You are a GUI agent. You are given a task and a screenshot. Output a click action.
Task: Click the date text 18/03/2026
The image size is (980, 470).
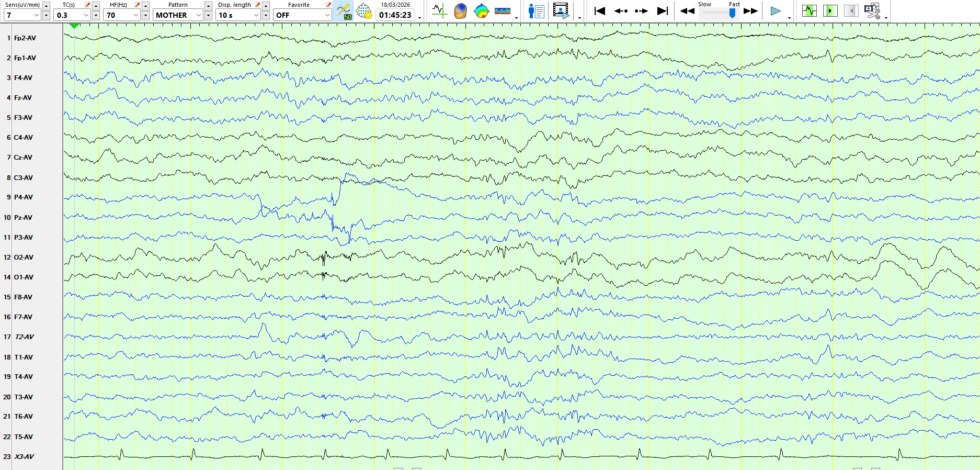(x=395, y=5)
